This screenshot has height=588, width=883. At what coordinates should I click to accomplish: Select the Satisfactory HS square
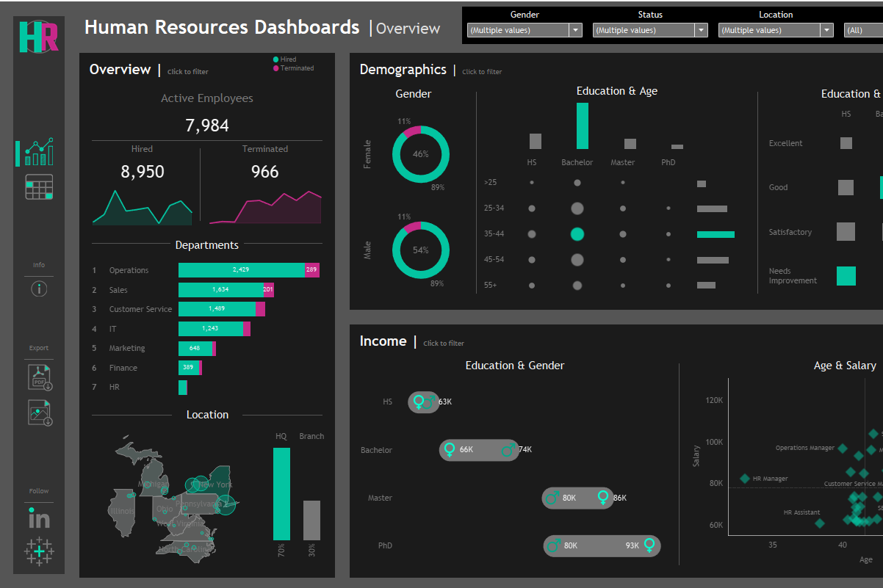pyautogui.click(x=846, y=232)
